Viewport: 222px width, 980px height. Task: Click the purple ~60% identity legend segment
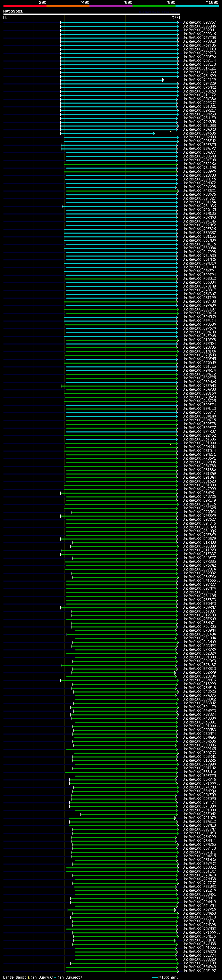(x=111, y=6)
